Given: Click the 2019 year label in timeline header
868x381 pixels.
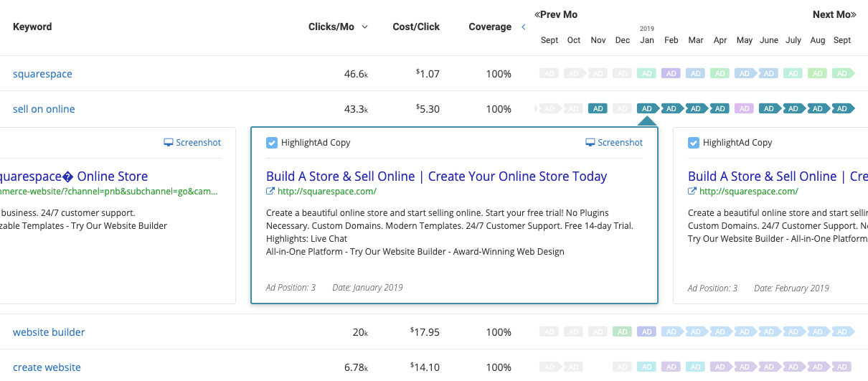Looking at the screenshot, I should [647, 29].
